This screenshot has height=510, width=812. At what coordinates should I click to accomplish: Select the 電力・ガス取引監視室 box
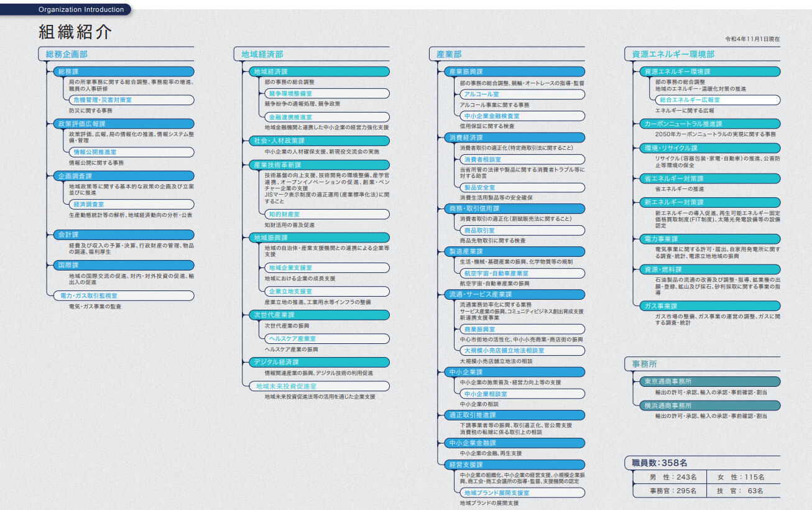pyautogui.click(x=123, y=295)
